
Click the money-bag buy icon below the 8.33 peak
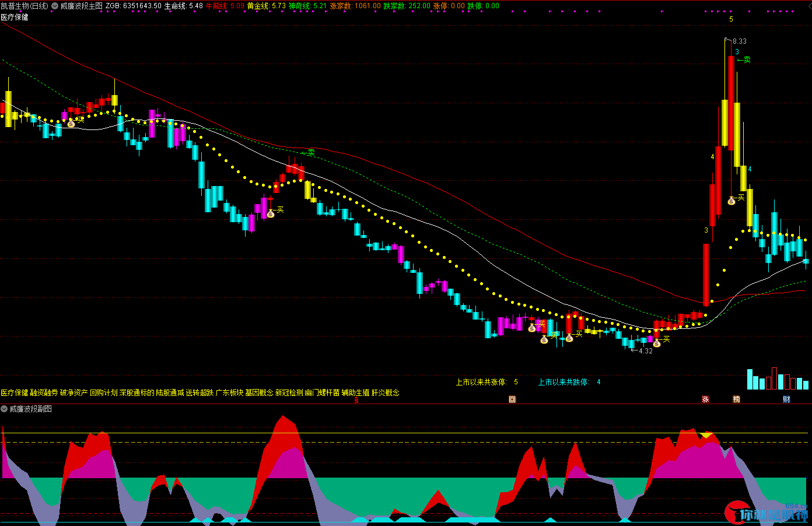[731, 201]
